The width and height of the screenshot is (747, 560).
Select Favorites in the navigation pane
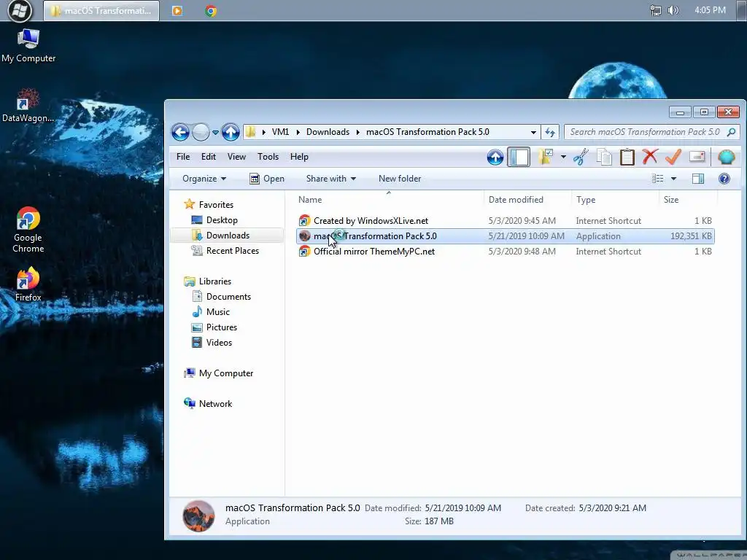pyautogui.click(x=209, y=205)
